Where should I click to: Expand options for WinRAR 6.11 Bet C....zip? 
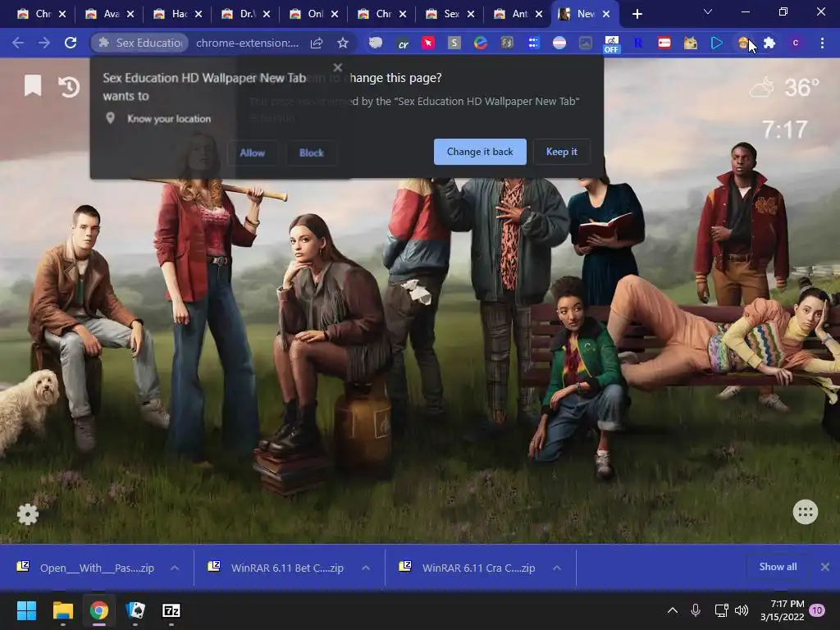click(x=366, y=568)
